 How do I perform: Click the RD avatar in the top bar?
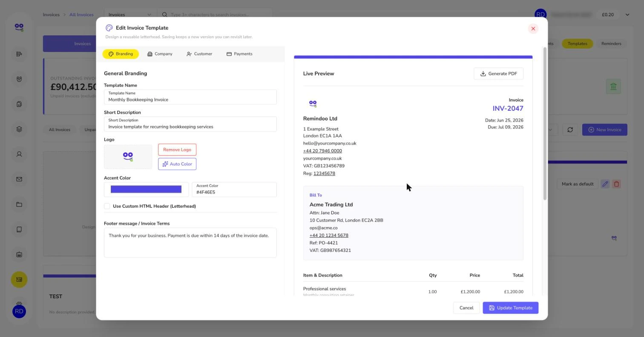click(x=540, y=14)
